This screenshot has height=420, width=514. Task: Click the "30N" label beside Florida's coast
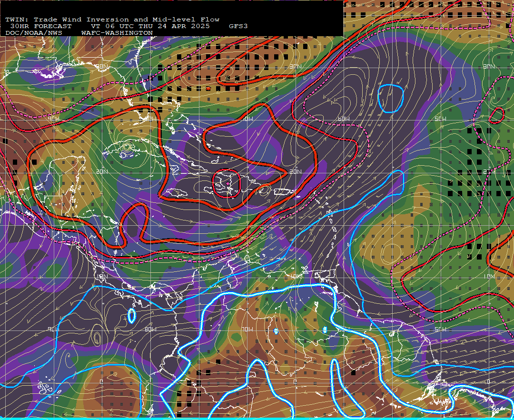[102, 66]
